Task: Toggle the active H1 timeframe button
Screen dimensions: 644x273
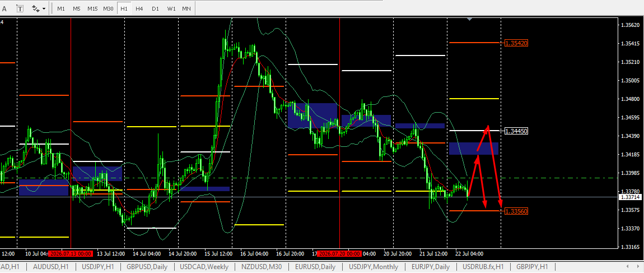Action: pyautogui.click(x=124, y=8)
